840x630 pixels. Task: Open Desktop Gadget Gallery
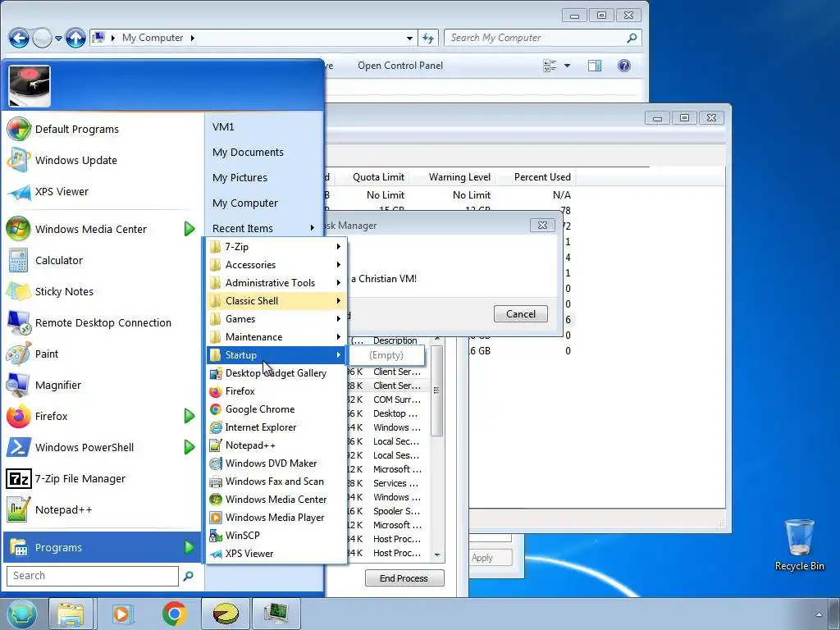[x=276, y=373]
